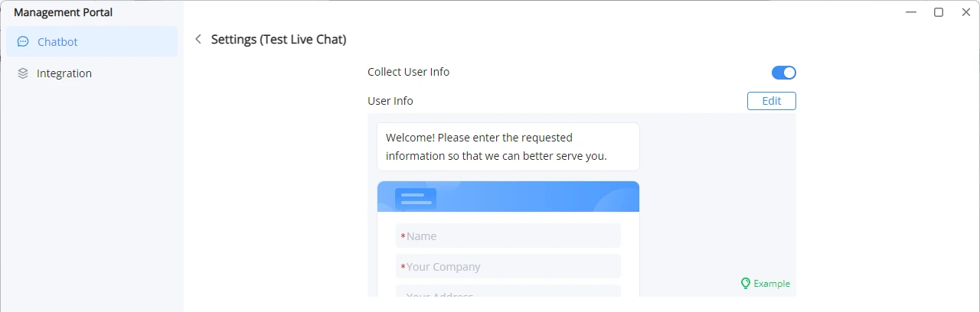
Task: Go back using the left chevron arrow
Action: coord(198,39)
